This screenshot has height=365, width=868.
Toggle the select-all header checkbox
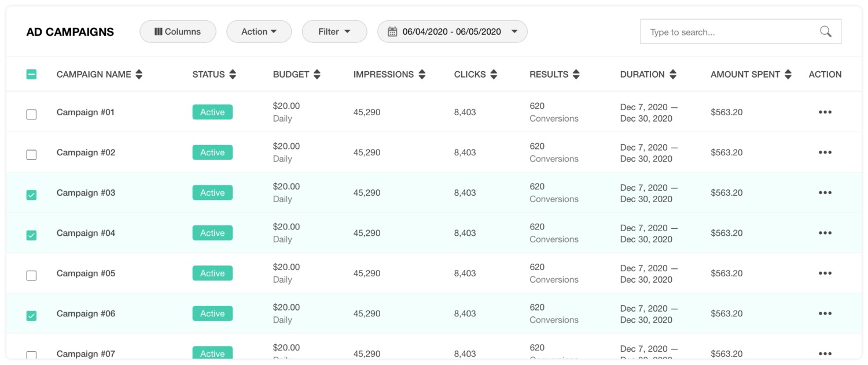click(x=31, y=74)
